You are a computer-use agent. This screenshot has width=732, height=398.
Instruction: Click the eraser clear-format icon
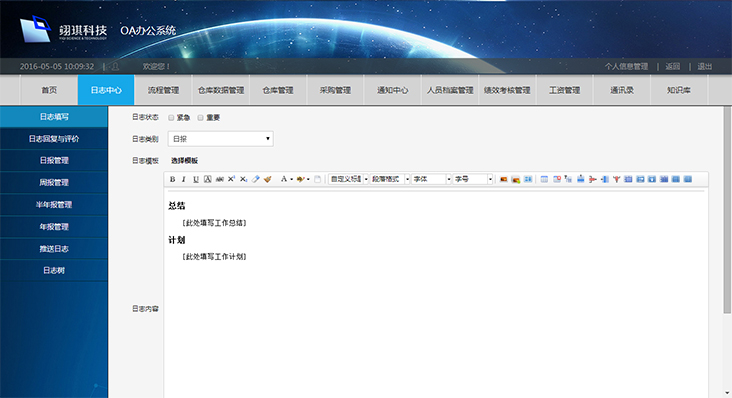[255, 179]
